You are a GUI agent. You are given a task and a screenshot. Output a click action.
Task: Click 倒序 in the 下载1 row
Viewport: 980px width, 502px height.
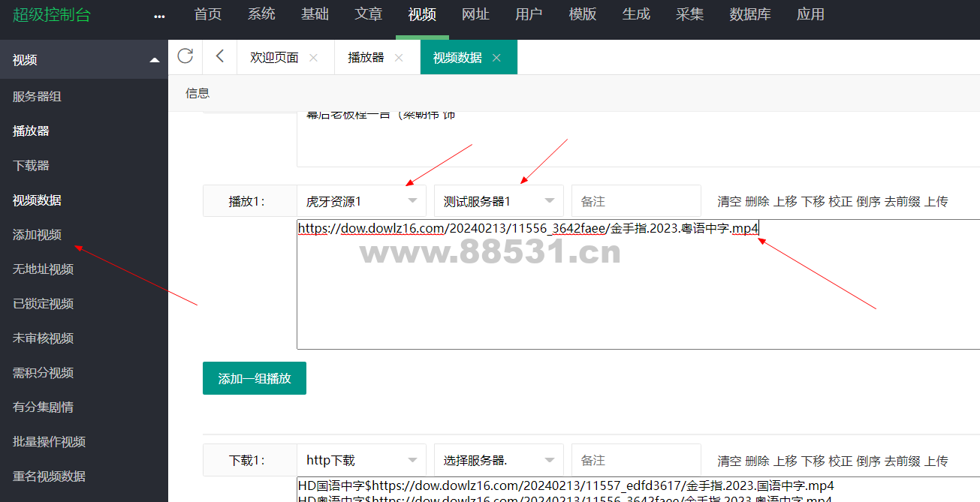[868, 461]
